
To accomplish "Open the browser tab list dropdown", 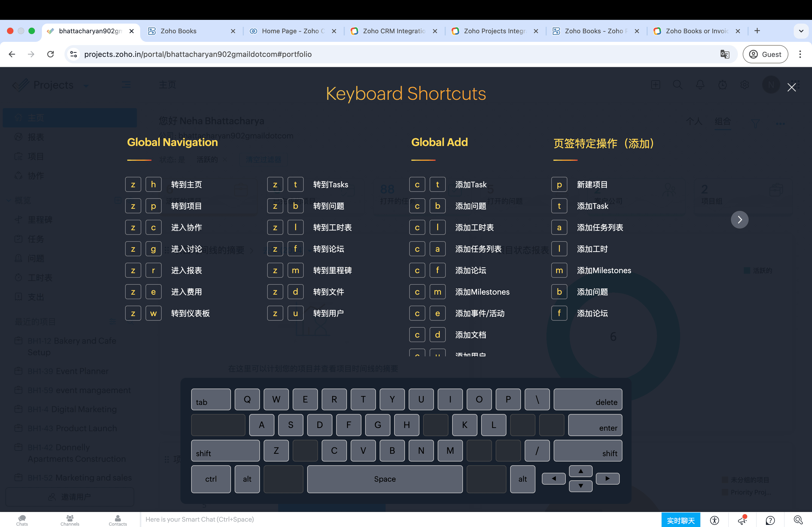I will click(x=801, y=31).
